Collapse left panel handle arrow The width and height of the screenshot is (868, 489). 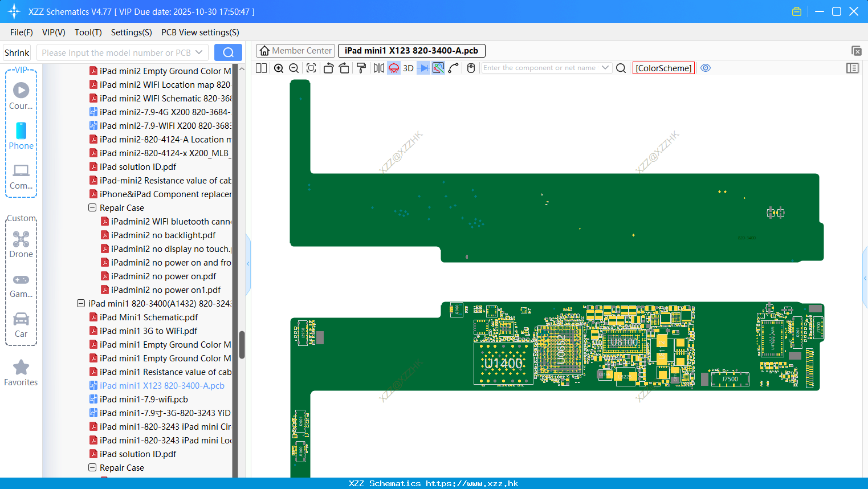click(x=248, y=264)
